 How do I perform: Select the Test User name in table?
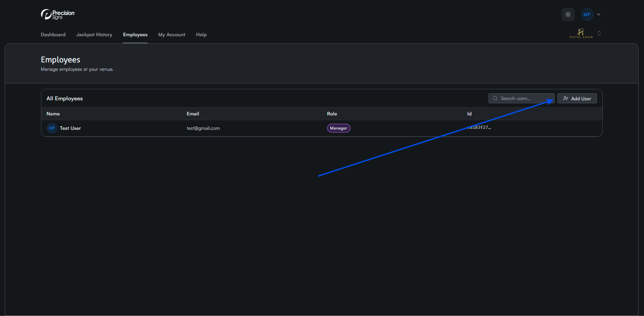pos(70,128)
